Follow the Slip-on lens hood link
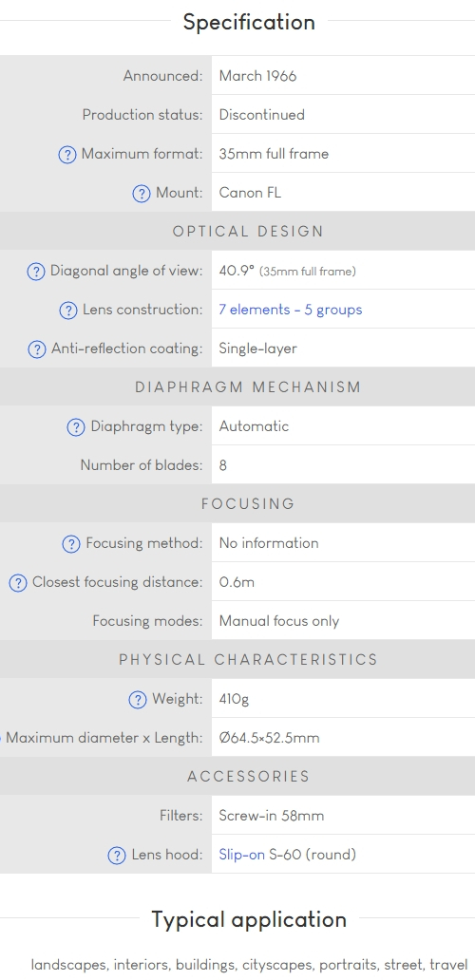The image size is (475, 980). pos(242,855)
